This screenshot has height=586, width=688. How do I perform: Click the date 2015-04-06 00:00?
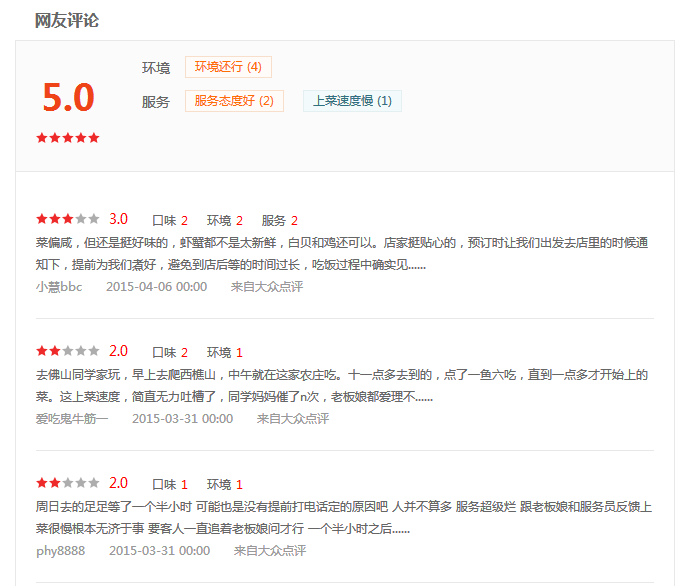[157, 286]
